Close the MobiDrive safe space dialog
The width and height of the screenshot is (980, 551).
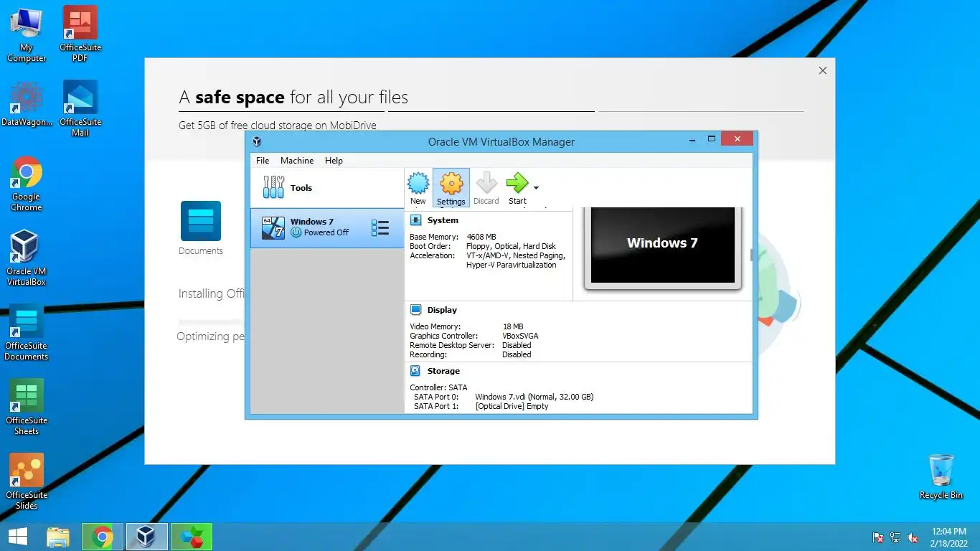pyautogui.click(x=823, y=70)
